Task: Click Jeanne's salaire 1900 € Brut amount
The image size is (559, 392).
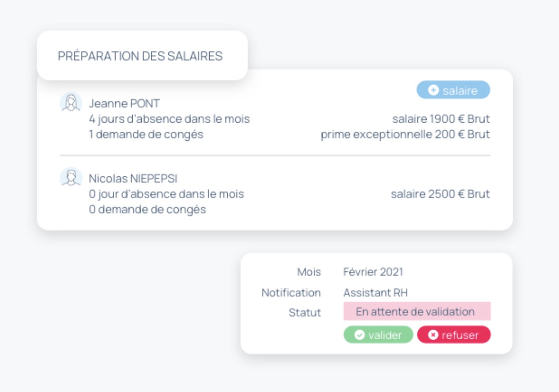Action: 441,119
